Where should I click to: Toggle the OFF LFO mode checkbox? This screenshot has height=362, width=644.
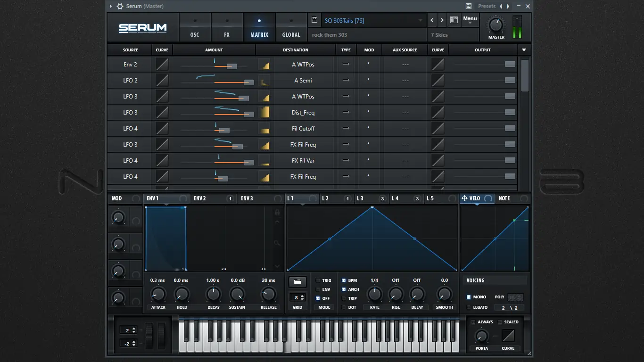318,298
